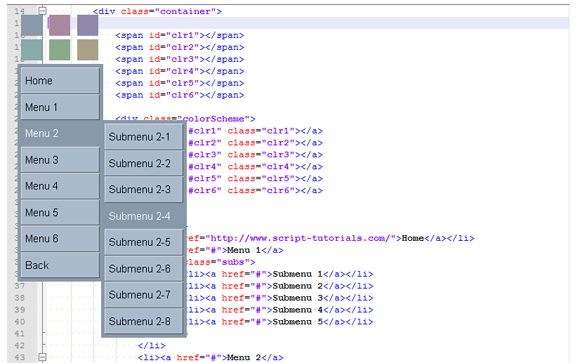Click the class="clr1" anchor code line
Screen dimensions: 580x363
tap(255, 131)
